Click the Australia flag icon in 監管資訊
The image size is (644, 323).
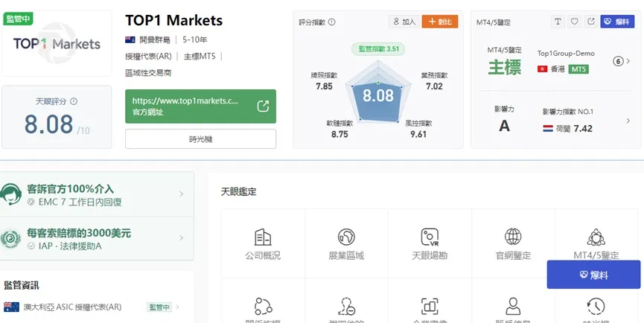click(x=11, y=307)
